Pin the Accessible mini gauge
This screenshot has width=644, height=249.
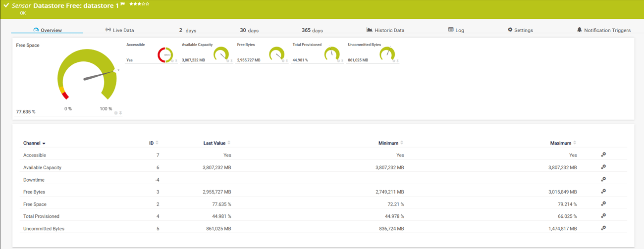(x=176, y=61)
